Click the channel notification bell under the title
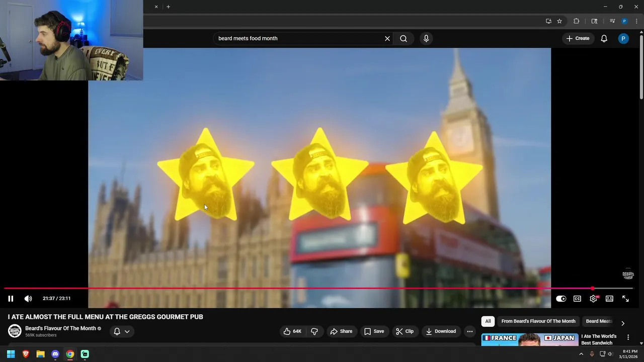 tap(117, 331)
